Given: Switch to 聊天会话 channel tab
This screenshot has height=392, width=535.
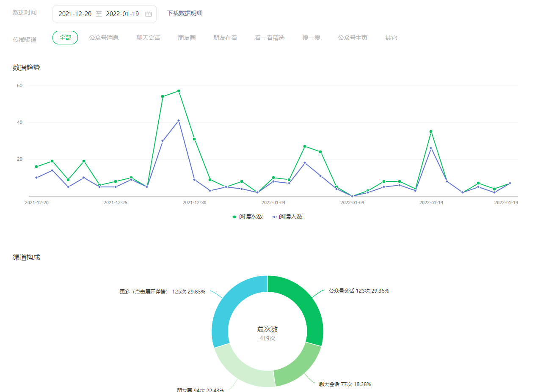Looking at the screenshot, I should click(x=148, y=38).
